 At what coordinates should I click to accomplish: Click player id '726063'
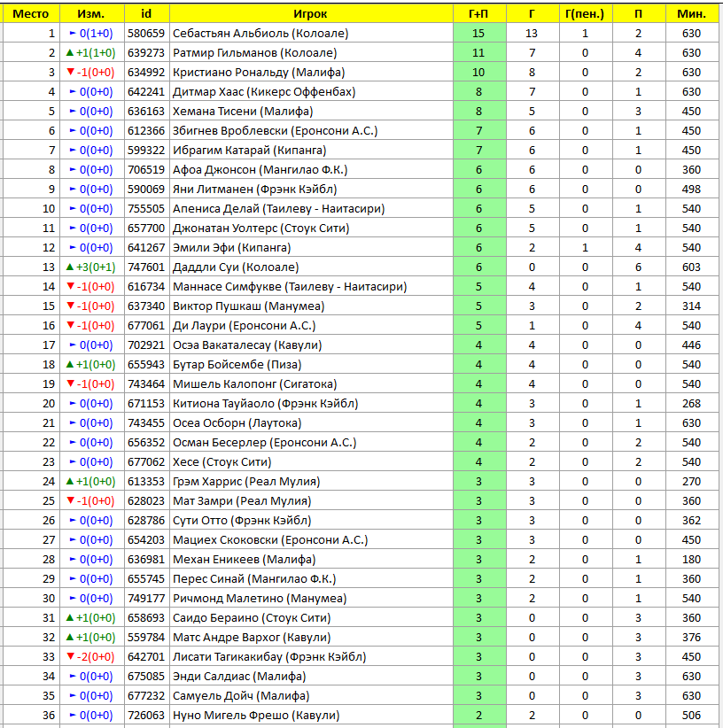(x=146, y=716)
